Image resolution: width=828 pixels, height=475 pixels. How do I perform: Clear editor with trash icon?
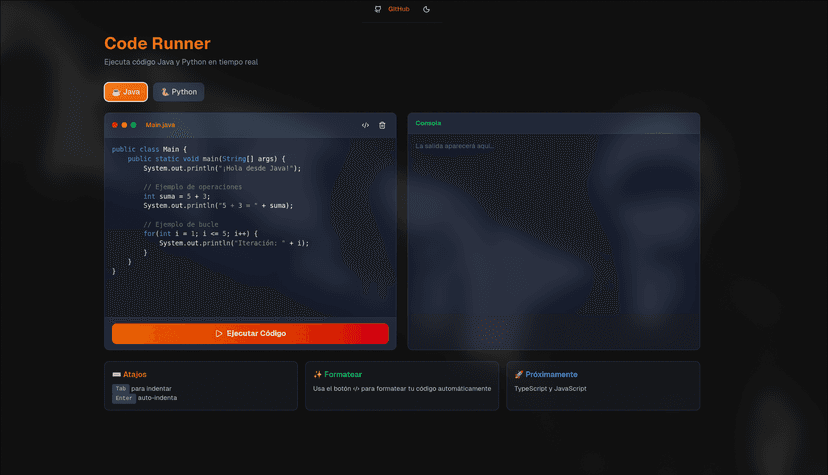(382, 125)
